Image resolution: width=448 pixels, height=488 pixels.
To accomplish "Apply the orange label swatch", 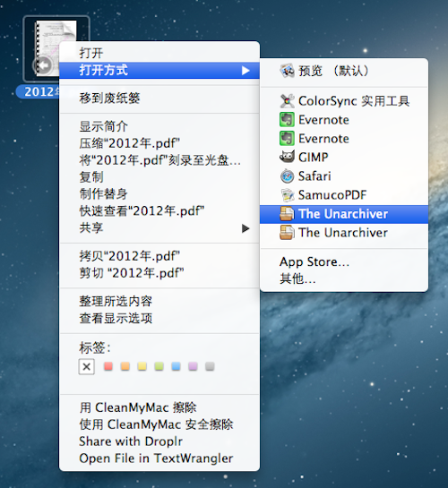I will (125, 366).
